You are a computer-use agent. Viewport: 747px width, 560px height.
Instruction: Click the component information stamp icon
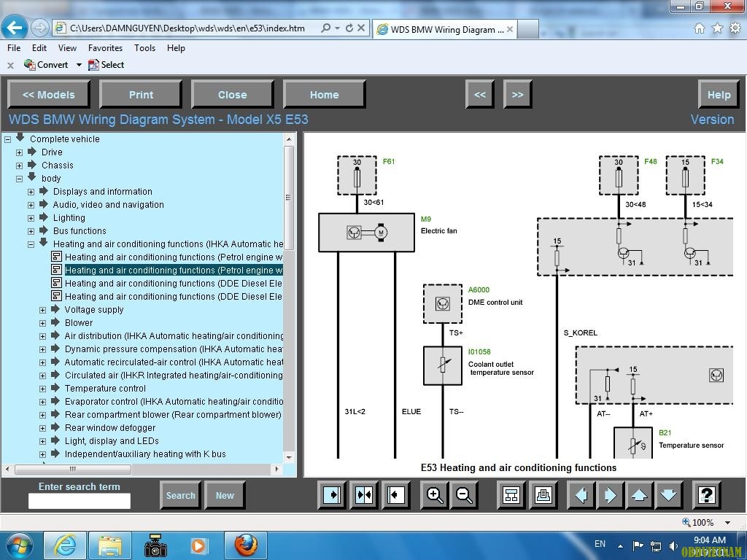[x=543, y=495]
